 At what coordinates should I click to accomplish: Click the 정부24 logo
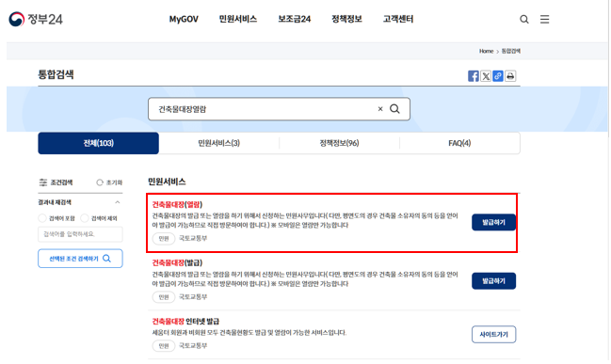pyautogui.click(x=36, y=19)
